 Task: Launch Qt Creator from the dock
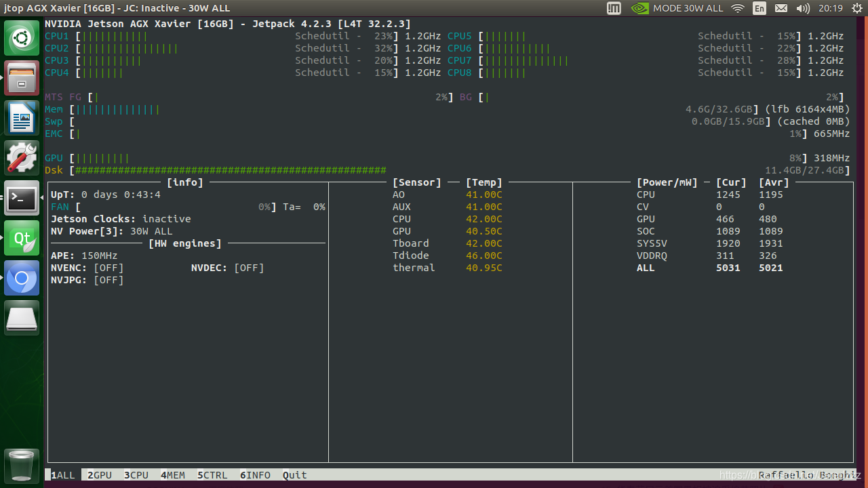(x=22, y=238)
